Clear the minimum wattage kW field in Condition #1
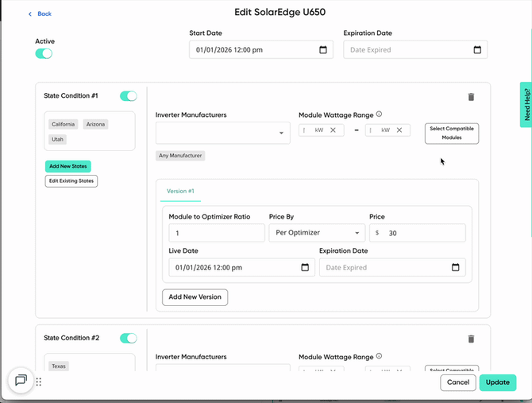The height and width of the screenshot is (403, 532). click(x=333, y=130)
